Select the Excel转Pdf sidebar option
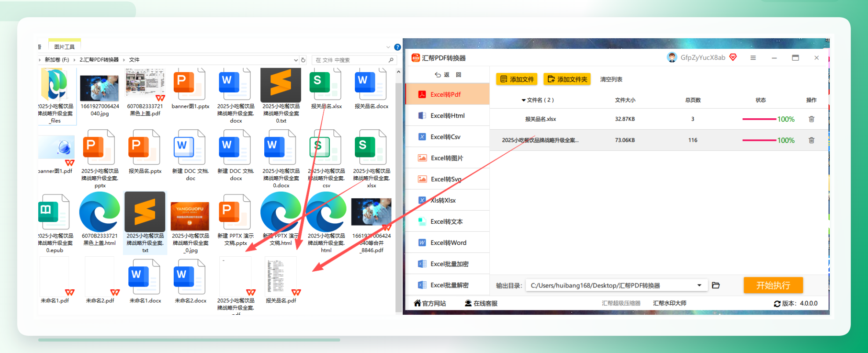 tap(447, 94)
